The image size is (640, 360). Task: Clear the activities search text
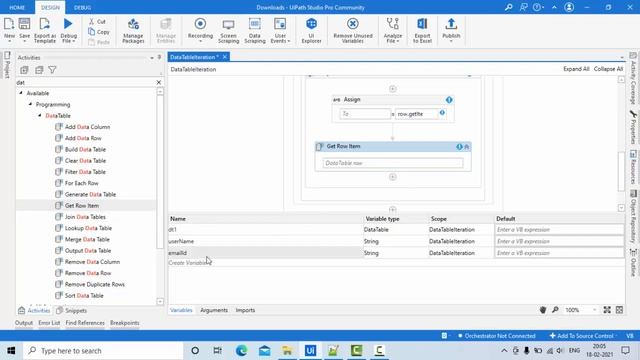(x=159, y=82)
